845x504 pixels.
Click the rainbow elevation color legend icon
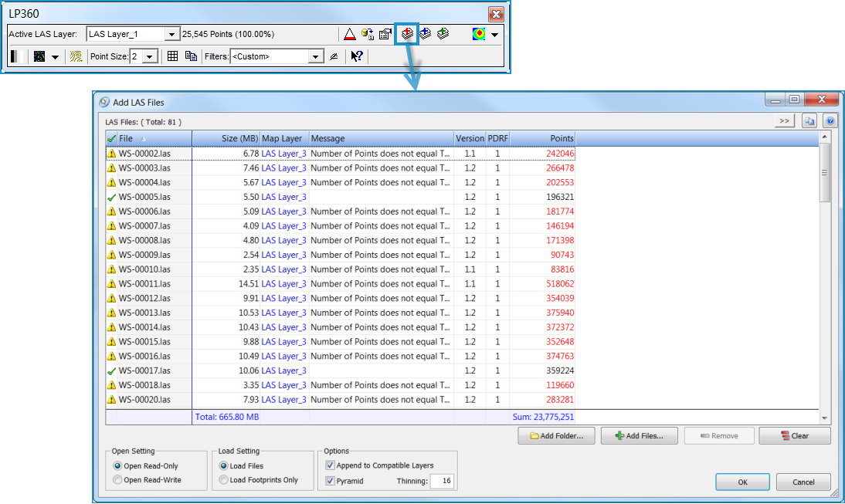479,35
